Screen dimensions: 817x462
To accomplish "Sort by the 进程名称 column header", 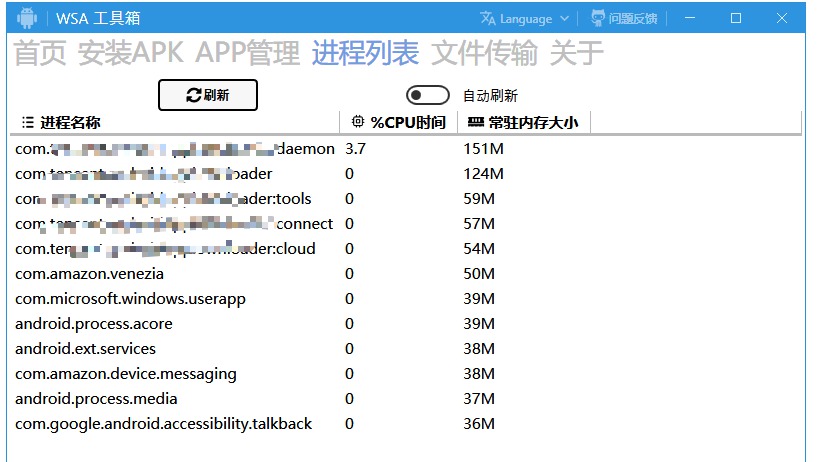I will (x=175, y=122).
